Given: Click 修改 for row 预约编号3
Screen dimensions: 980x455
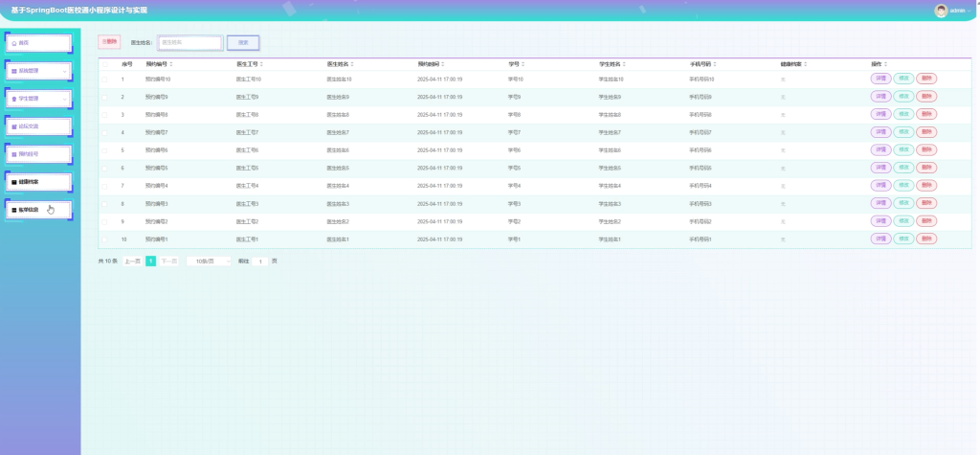Looking at the screenshot, I should click(903, 203).
